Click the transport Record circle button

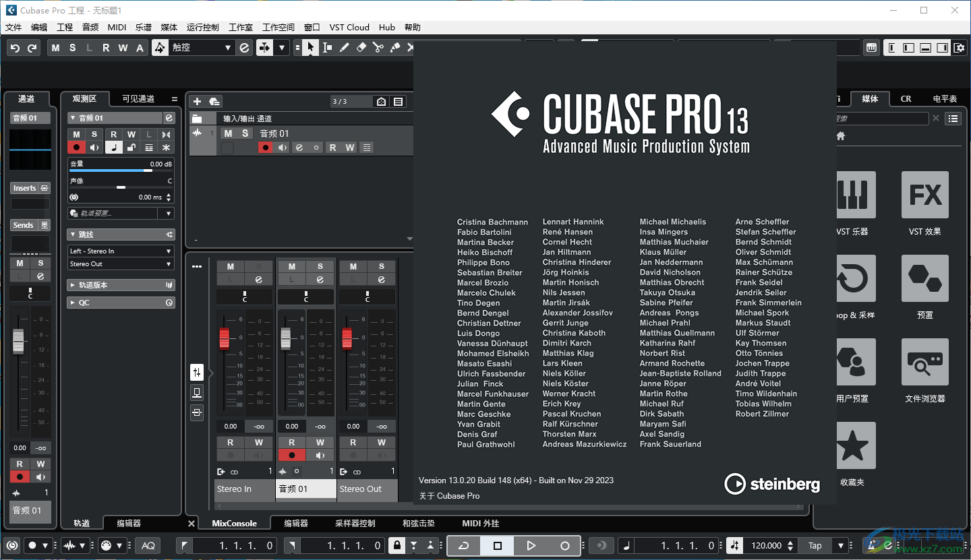(565, 545)
